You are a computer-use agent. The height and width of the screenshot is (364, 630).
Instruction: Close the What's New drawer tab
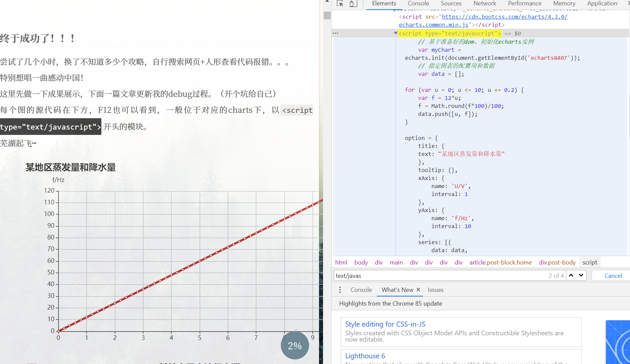[418, 290]
